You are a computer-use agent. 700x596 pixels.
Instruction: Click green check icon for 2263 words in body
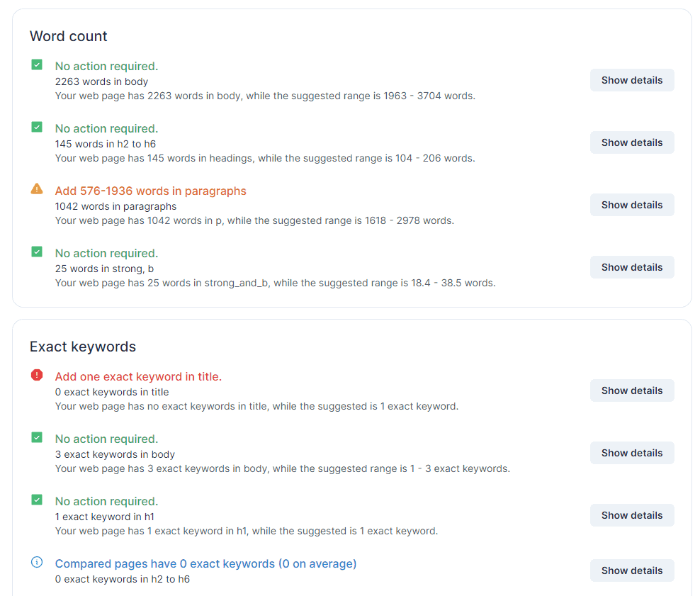37,64
